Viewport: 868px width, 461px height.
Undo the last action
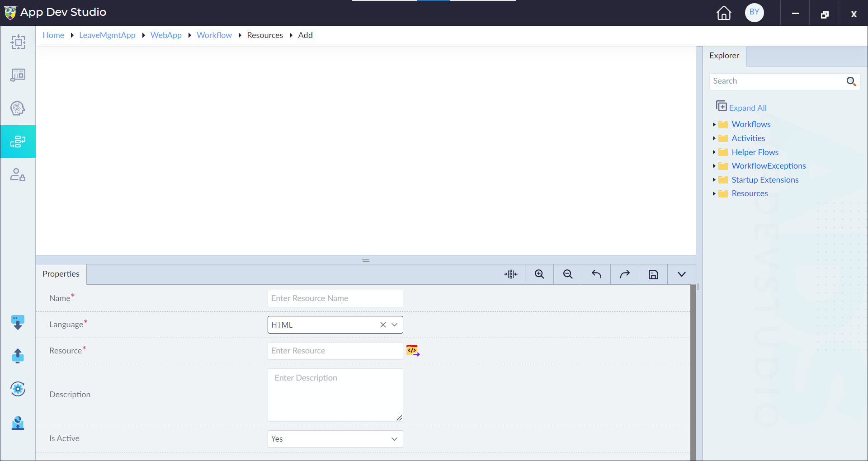coord(596,274)
